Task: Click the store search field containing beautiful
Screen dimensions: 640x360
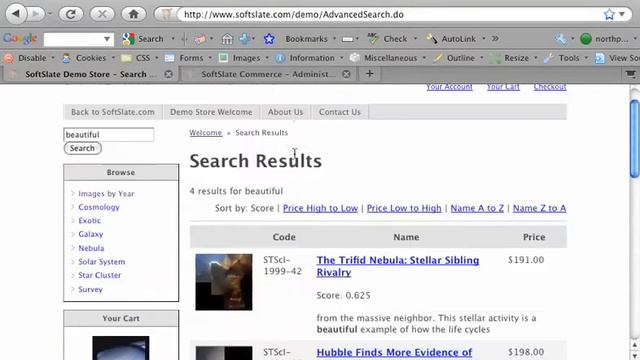Action: tap(109, 135)
